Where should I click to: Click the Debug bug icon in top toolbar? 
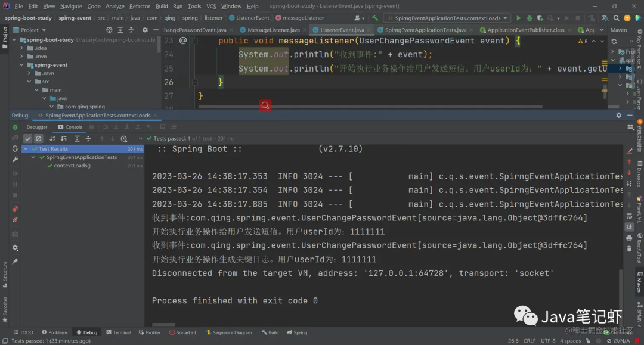pos(529,18)
